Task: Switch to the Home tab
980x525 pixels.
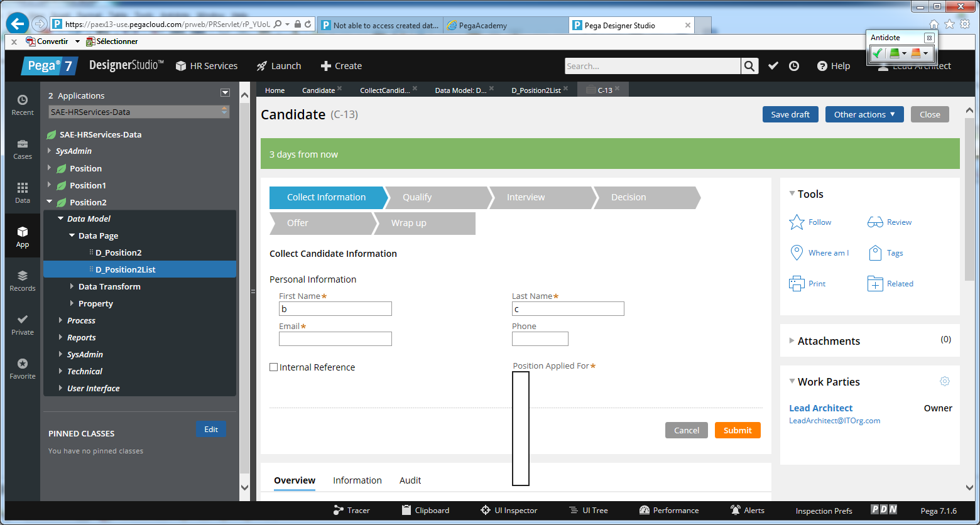Action: (x=275, y=90)
